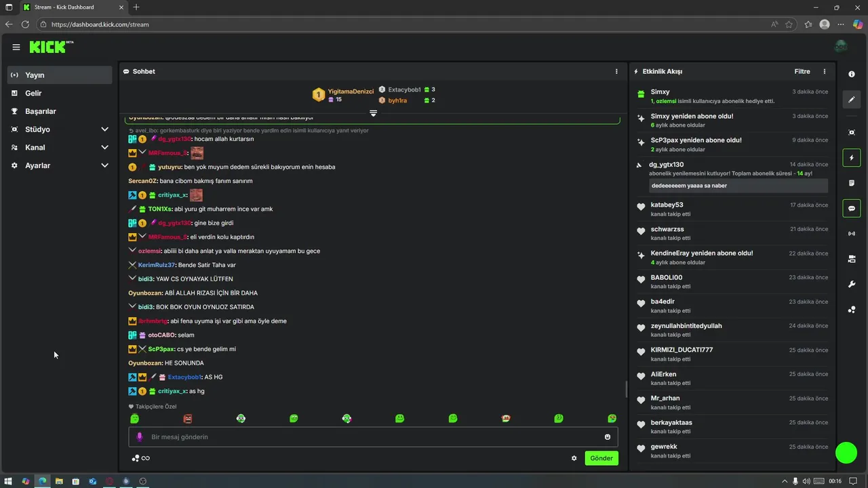The image size is (868, 488).
Task: Click the stream preview icon in right sidebar
Action: (x=852, y=132)
